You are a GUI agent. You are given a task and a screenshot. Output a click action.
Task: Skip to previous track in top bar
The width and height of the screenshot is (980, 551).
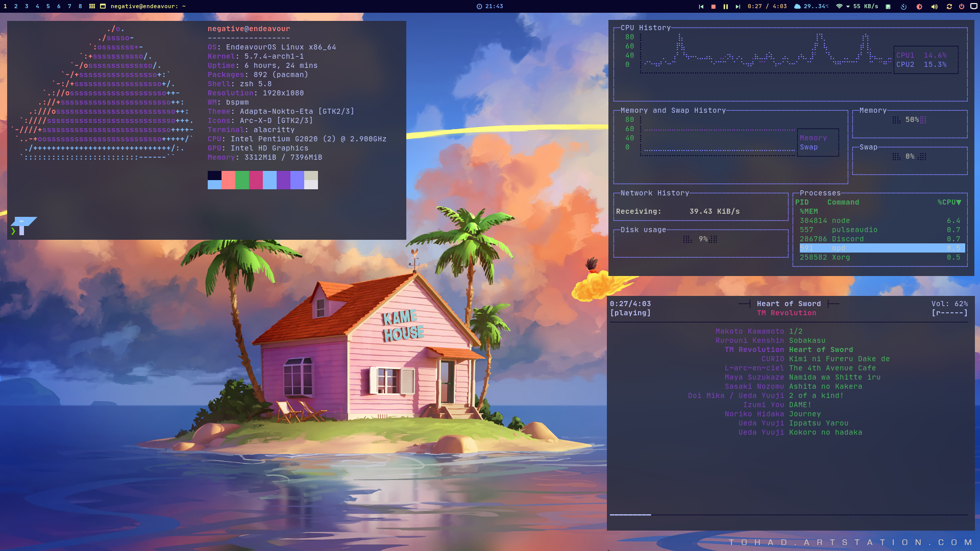(701, 7)
